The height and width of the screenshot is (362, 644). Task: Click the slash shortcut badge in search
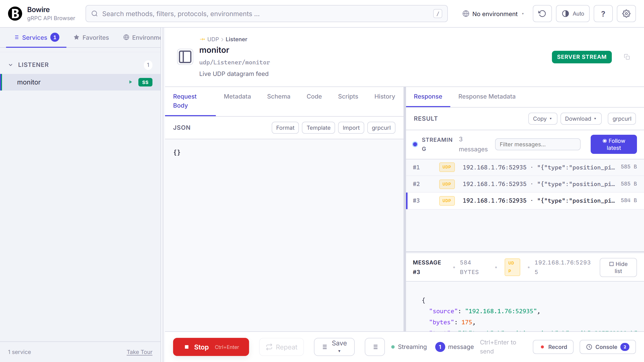click(x=437, y=14)
